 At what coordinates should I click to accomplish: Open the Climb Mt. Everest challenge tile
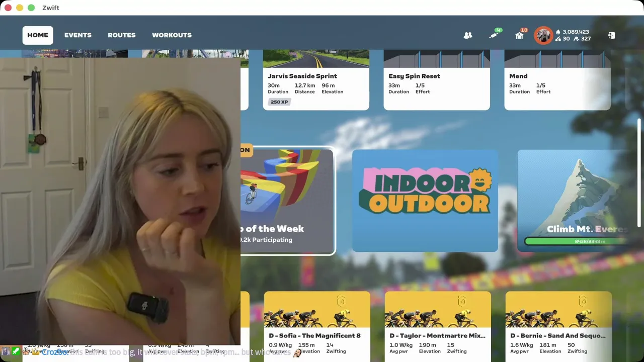click(x=574, y=201)
